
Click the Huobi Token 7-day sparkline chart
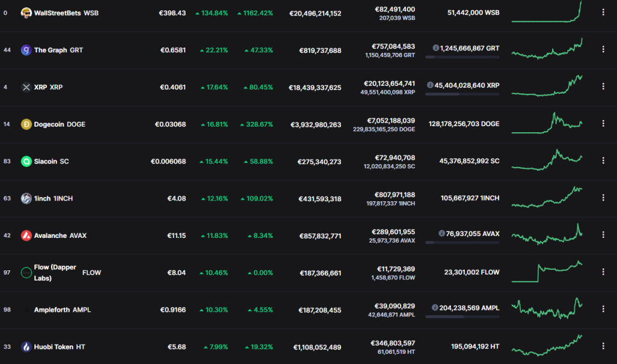pyautogui.click(x=547, y=345)
